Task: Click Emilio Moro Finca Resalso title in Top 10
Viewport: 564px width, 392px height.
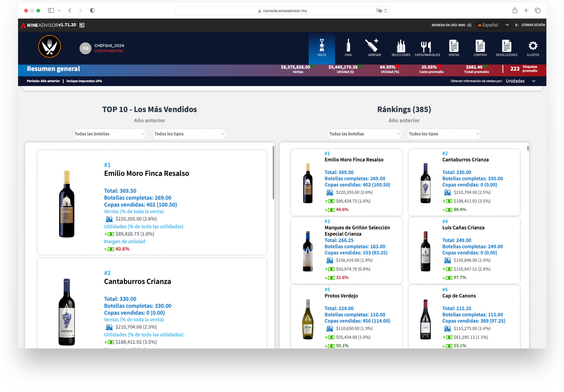Action: (146, 174)
